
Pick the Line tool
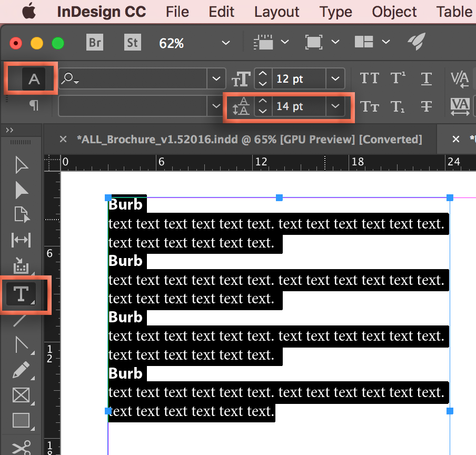pos(21,320)
